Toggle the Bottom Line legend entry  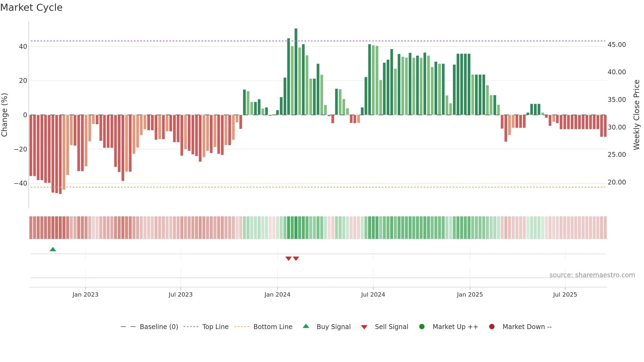click(264, 327)
